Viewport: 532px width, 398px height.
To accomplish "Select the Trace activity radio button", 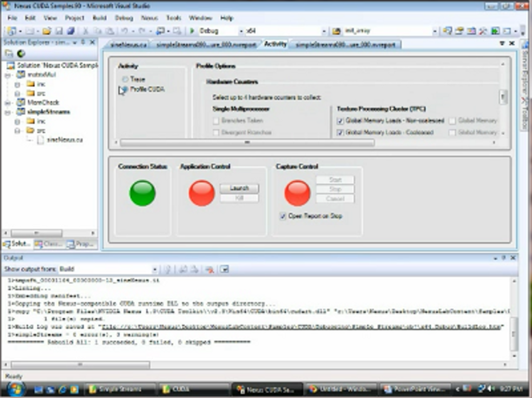I will click(125, 79).
